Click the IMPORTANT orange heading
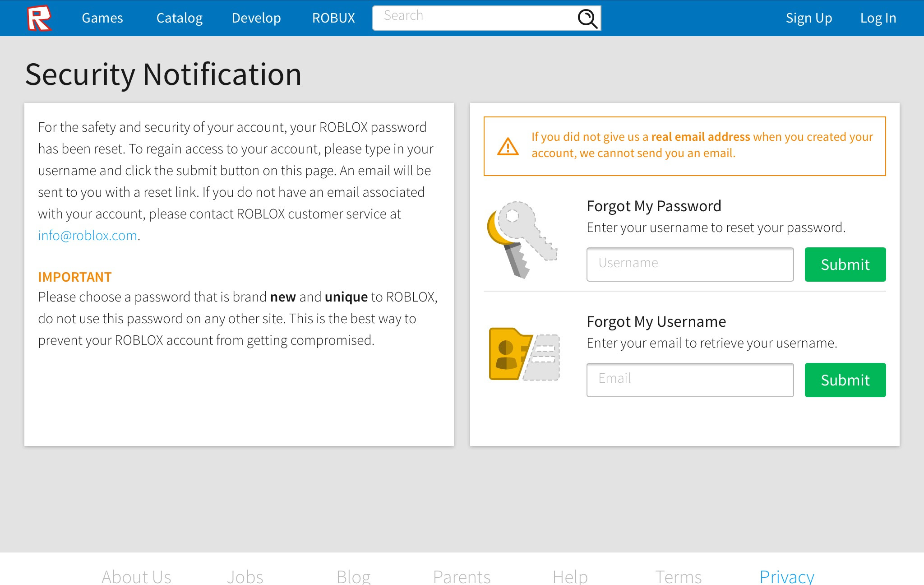The width and height of the screenshot is (924, 585). coord(75,277)
